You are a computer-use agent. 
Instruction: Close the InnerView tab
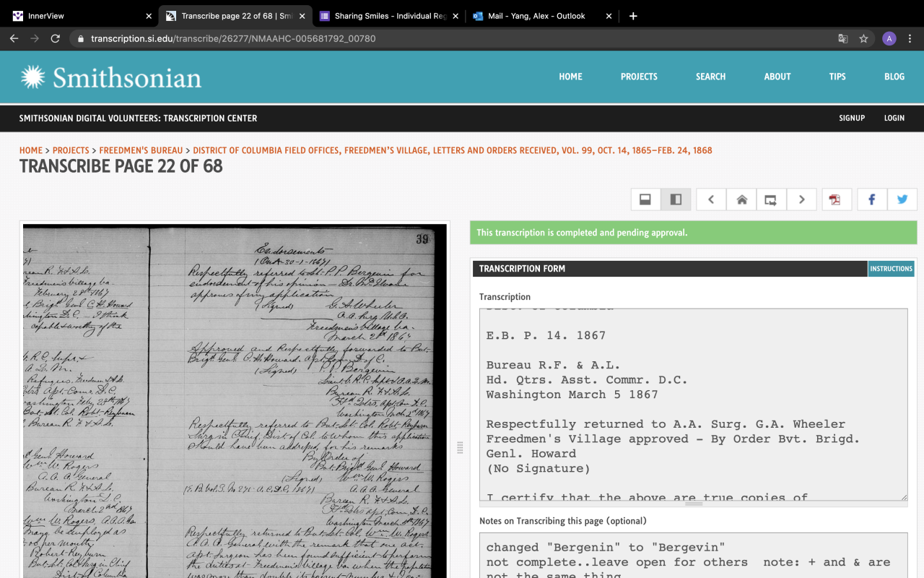[x=149, y=16]
